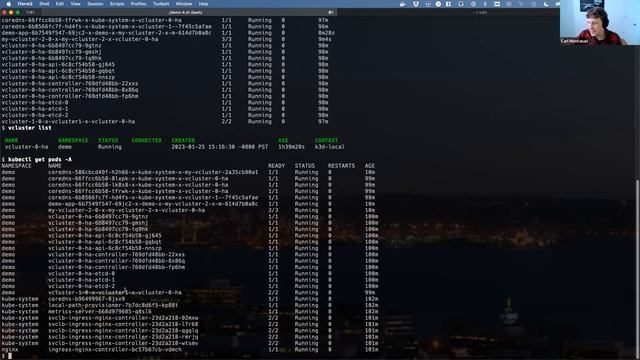Click the '8m28s' age value
The width and height of the screenshot is (640, 360).
(x=327, y=33)
